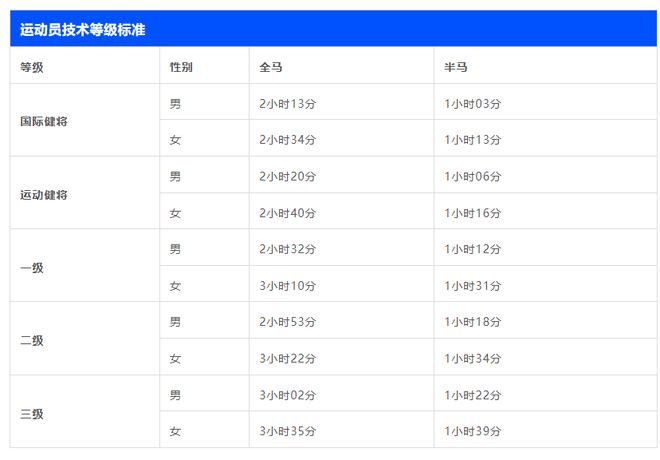Click the 2小时20分 full marathon time
The image size is (660, 460).
[x=287, y=176]
